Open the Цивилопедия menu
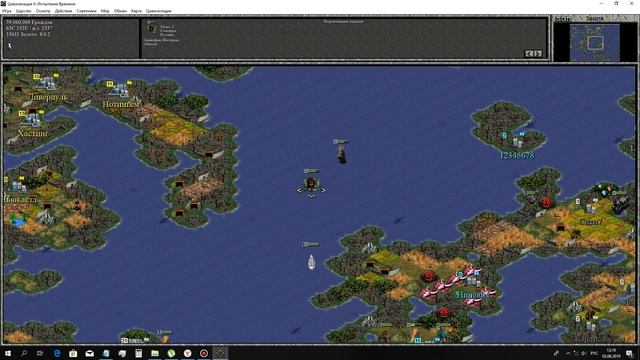 click(159, 11)
